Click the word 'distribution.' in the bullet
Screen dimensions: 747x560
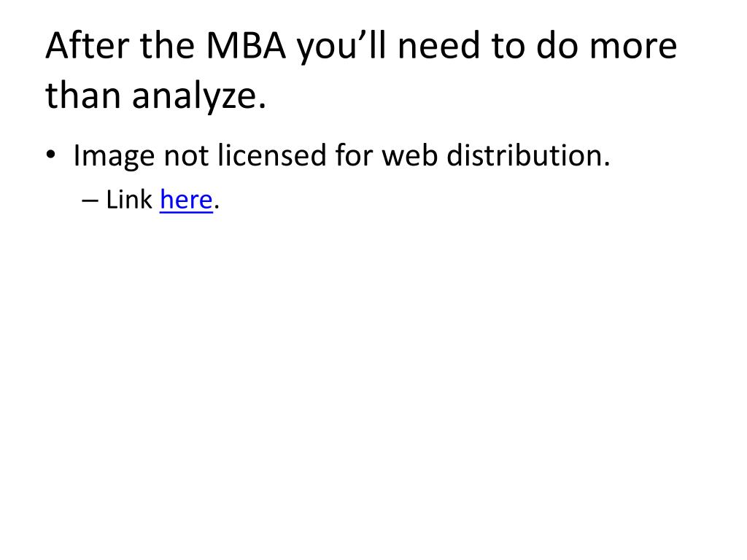click(x=528, y=155)
